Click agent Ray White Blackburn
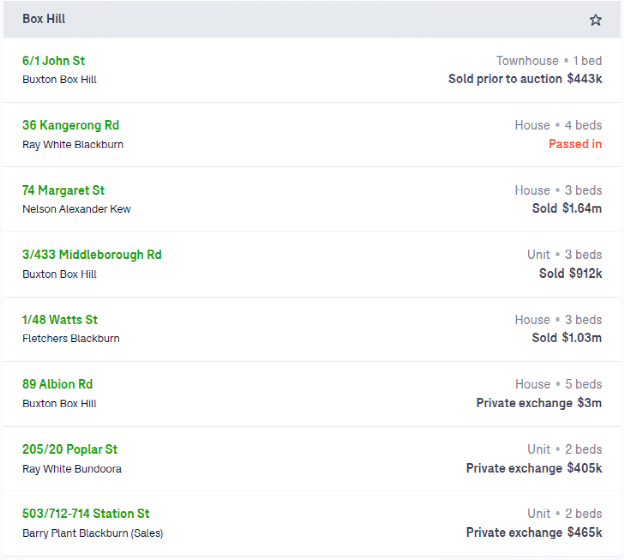Viewport: 624px width, 560px height. [73, 144]
